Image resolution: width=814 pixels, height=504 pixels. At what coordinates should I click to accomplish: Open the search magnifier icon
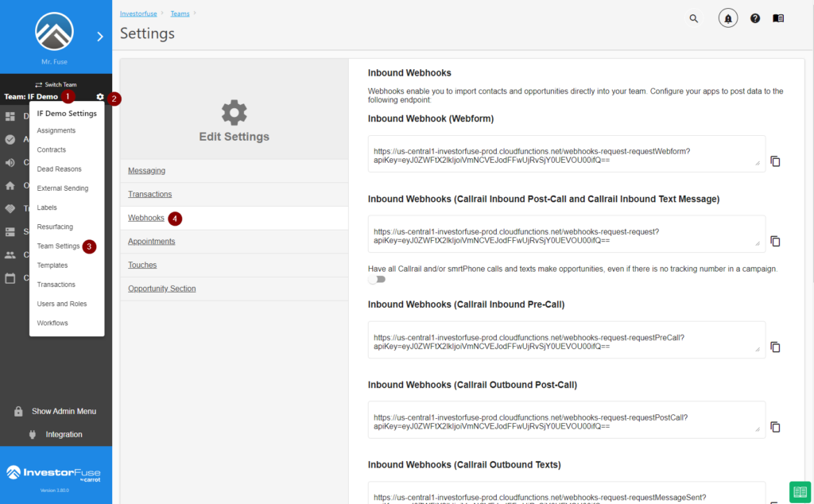(x=693, y=19)
